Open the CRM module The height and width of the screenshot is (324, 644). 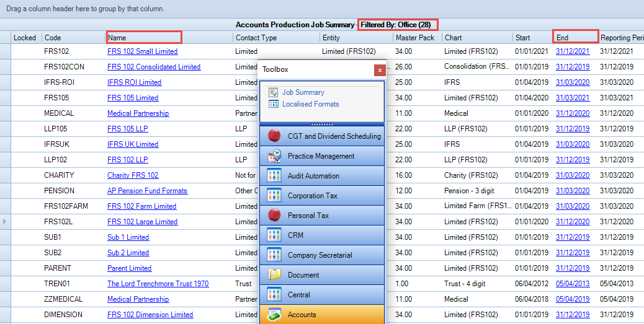(x=322, y=235)
